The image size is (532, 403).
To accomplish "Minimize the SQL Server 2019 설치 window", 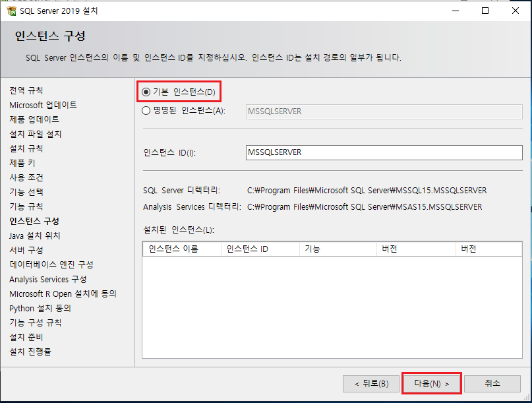I will [456, 11].
